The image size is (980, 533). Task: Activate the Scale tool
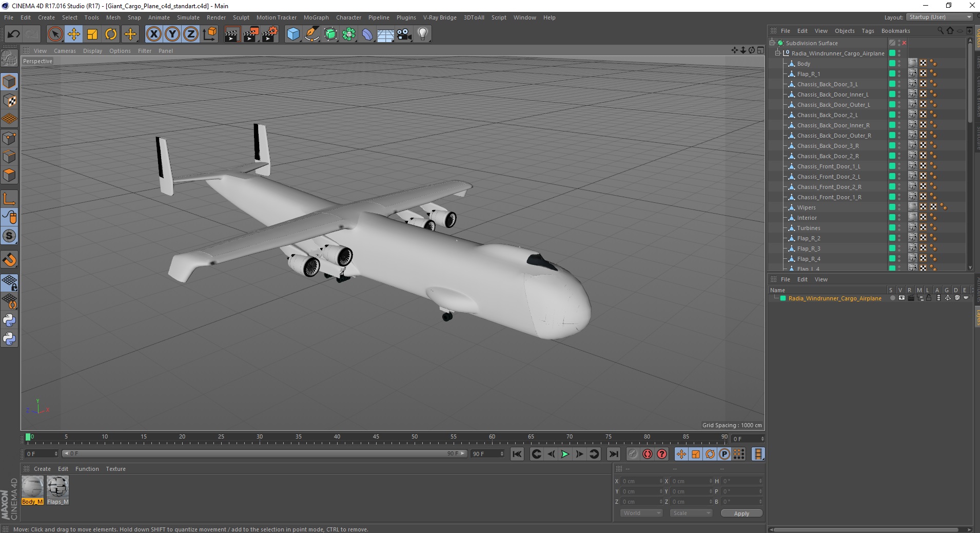point(92,34)
